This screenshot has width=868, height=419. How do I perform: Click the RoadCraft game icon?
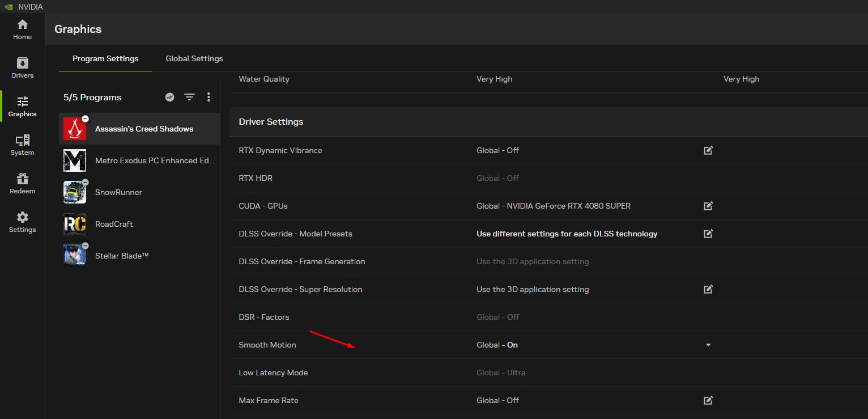(75, 224)
